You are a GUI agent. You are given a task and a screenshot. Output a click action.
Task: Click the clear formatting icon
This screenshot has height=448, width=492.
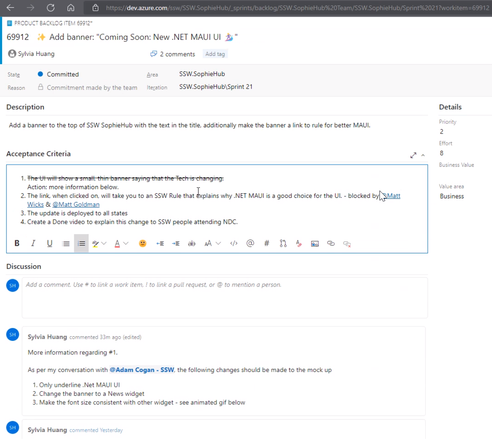[299, 244]
